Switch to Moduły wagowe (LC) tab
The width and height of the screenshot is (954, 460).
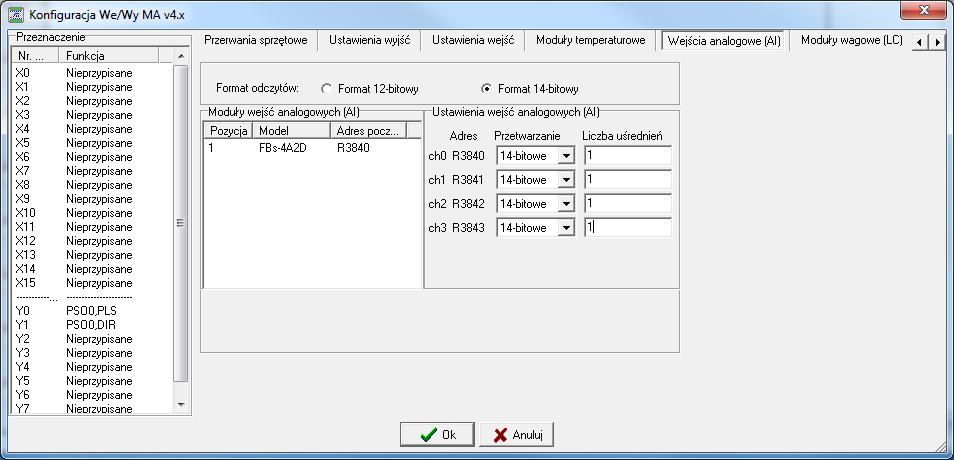851,41
